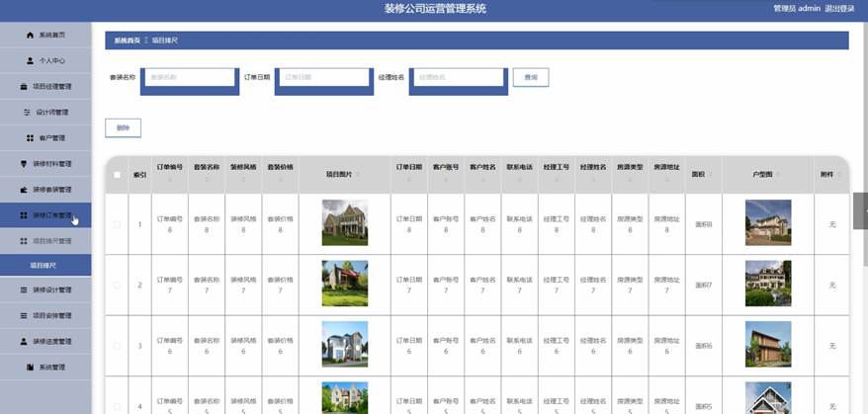Sort the table by 房源地址 column
Image resolution: width=868 pixels, height=414 pixels.
666,180
